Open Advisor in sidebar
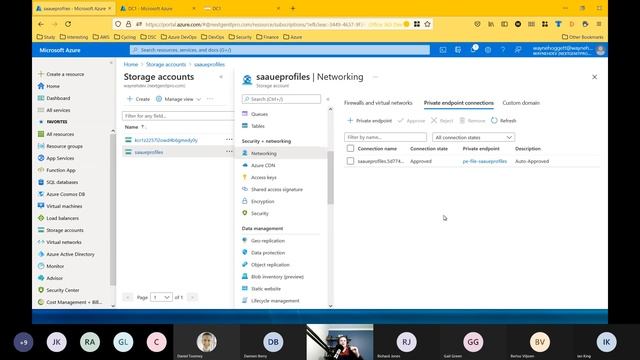This screenshot has height=360, width=640. pyautogui.click(x=50, y=278)
